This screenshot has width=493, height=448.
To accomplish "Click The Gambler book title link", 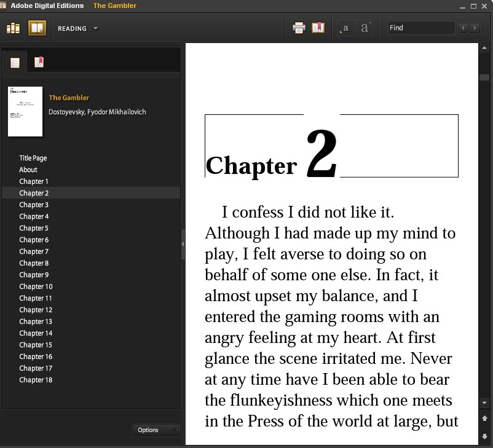I will [69, 98].
